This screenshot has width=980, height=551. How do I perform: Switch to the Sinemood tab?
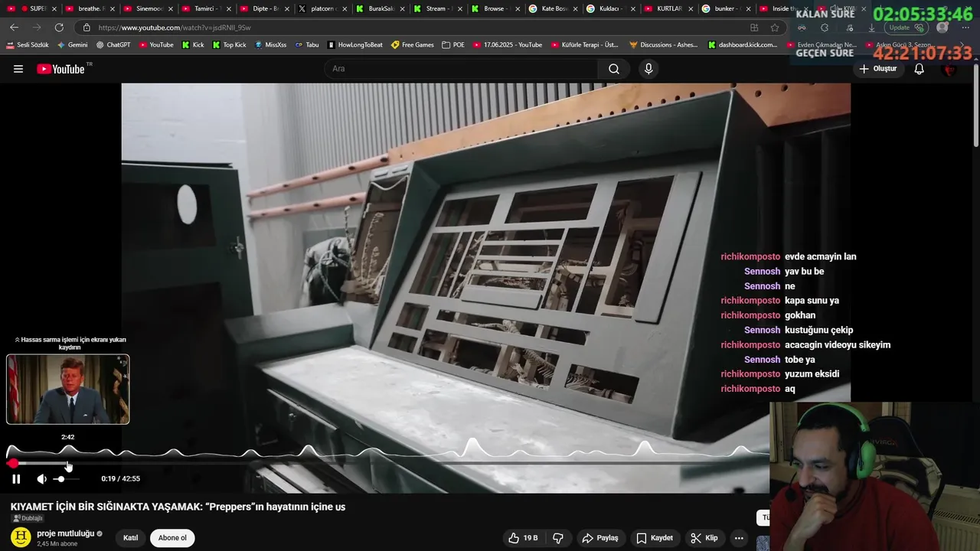pyautogui.click(x=149, y=8)
